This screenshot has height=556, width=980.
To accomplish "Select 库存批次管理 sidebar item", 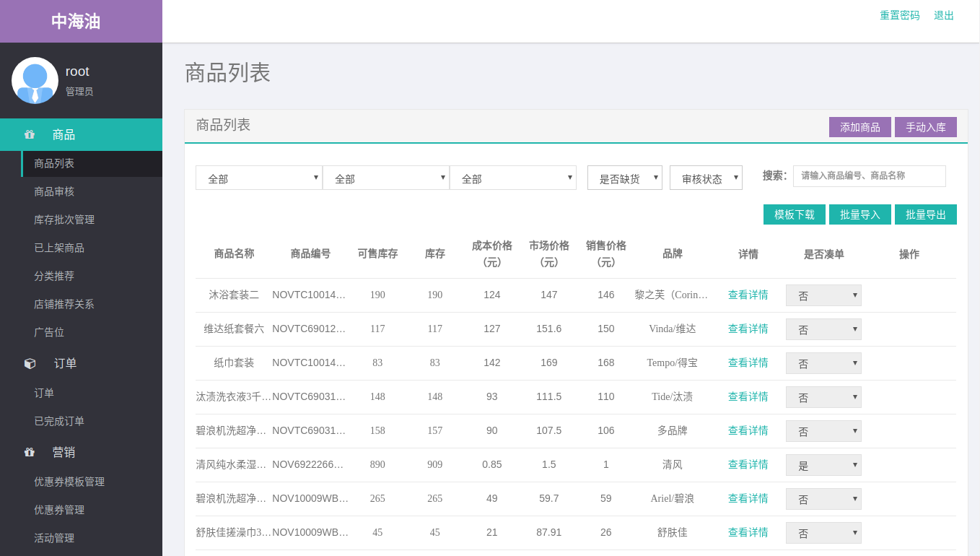I will [64, 220].
